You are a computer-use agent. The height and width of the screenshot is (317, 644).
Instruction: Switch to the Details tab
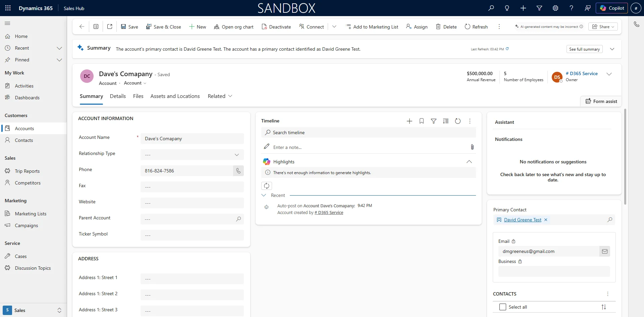[117, 96]
